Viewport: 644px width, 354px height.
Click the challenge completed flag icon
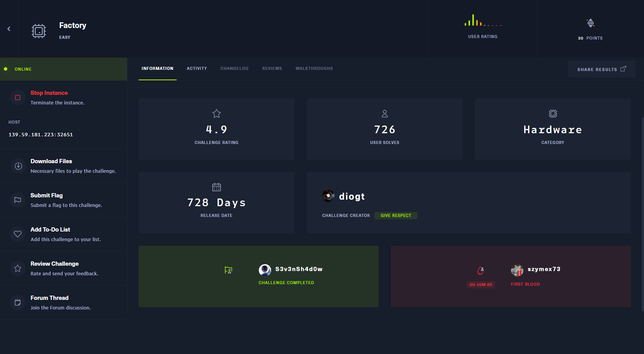pos(228,270)
